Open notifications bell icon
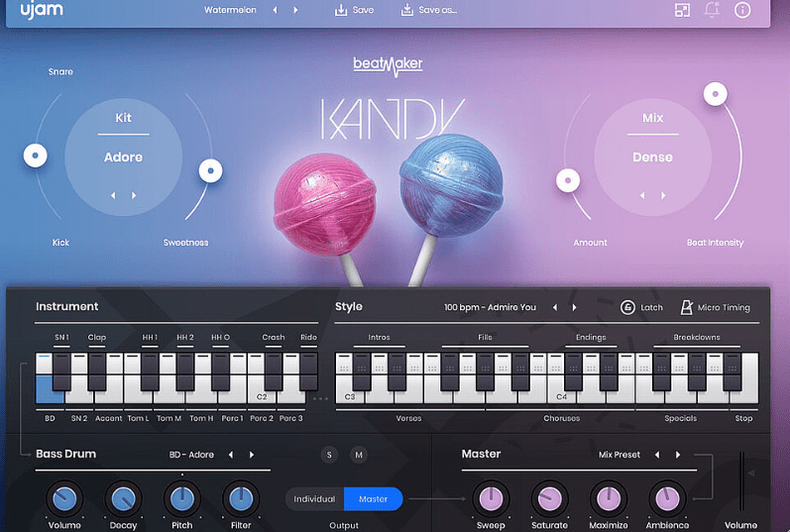This screenshot has height=532, width=790. [712, 10]
